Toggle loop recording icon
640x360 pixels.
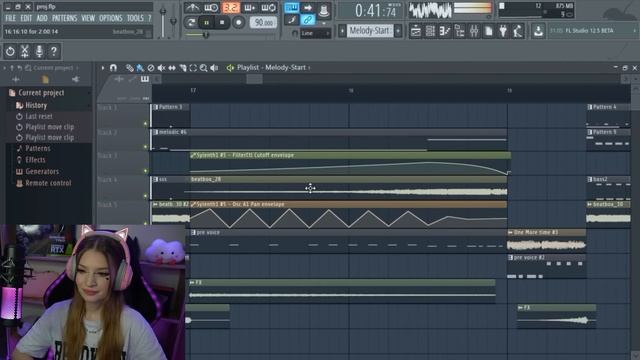(268, 7)
